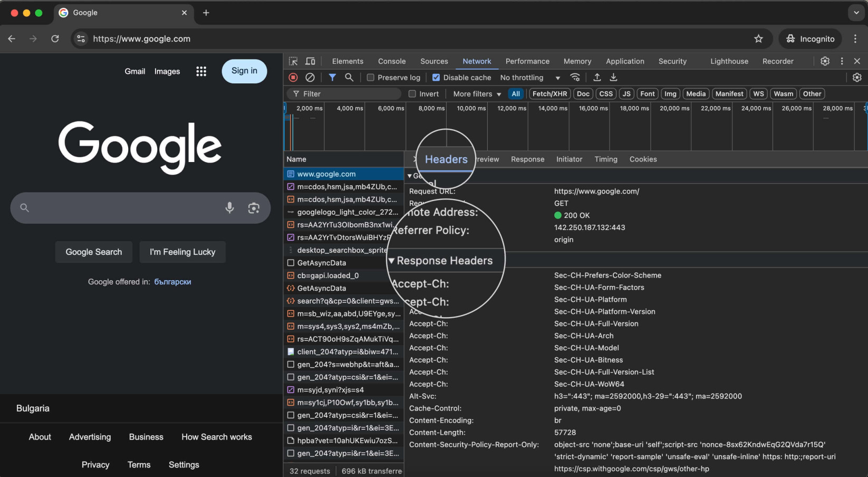Open network conditions wifi icon
This screenshot has height=477, width=868.
click(575, 78)
